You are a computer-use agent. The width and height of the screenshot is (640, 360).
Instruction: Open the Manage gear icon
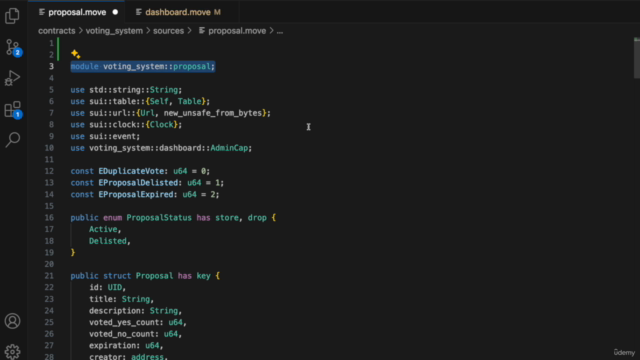(12, 351)
